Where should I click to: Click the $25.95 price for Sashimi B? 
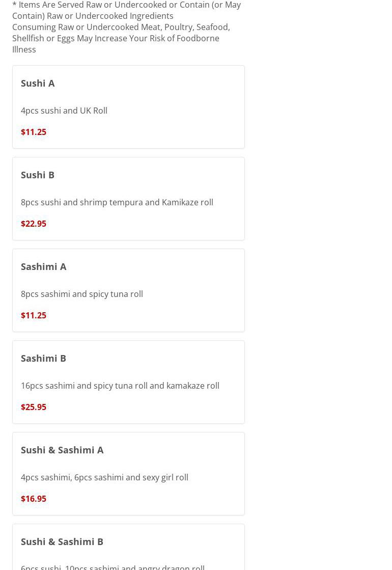[x=34, y=407]
